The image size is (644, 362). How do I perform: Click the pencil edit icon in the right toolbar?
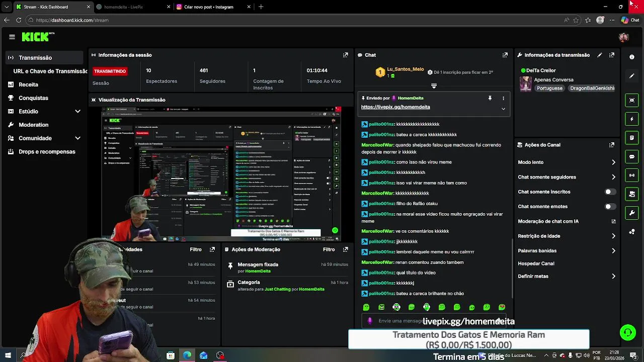tap(632, 76)
